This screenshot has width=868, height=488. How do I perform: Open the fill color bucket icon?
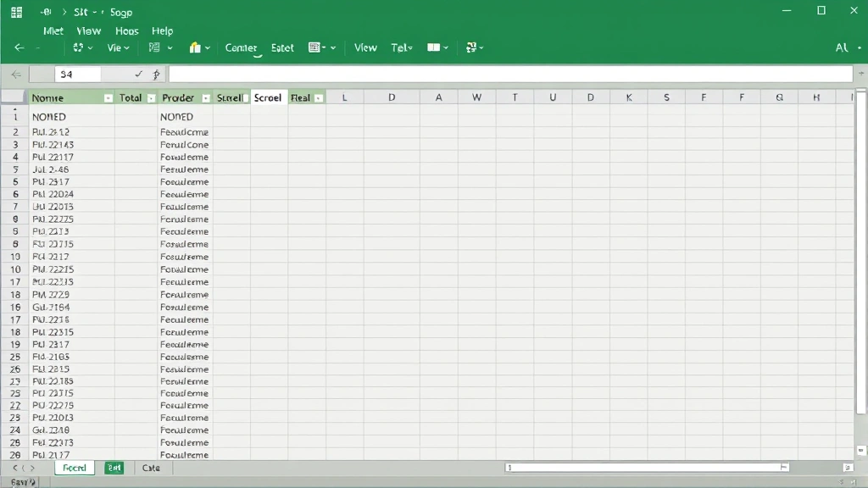194,48
